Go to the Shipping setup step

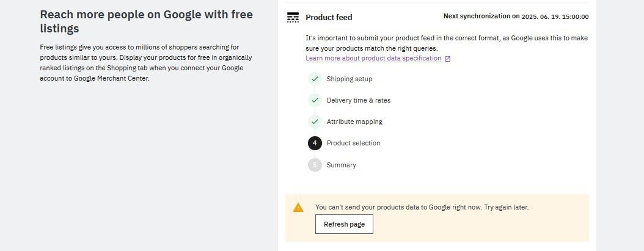[x=349, y=79]
